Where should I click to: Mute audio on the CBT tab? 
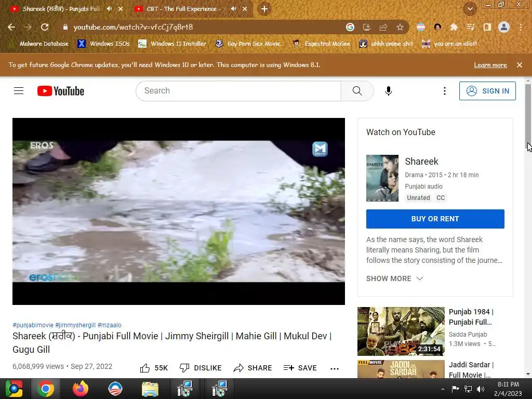tap(233, 9)
